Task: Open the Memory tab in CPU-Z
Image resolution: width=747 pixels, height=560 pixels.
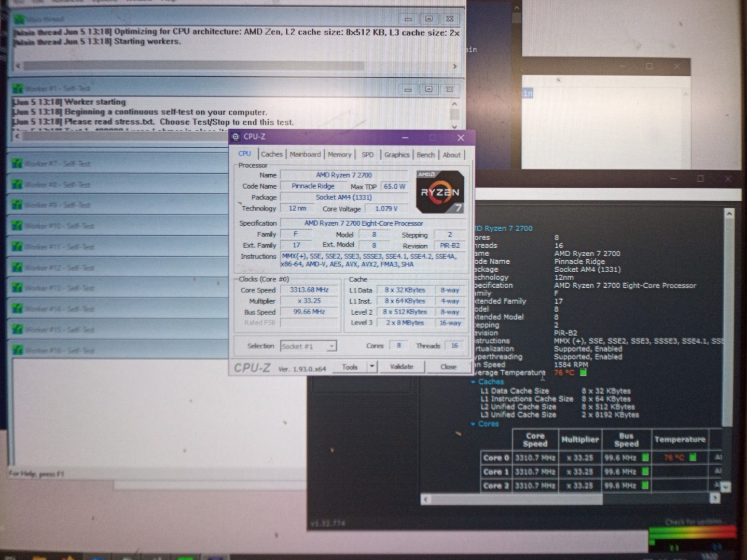Action: (340, 155)
